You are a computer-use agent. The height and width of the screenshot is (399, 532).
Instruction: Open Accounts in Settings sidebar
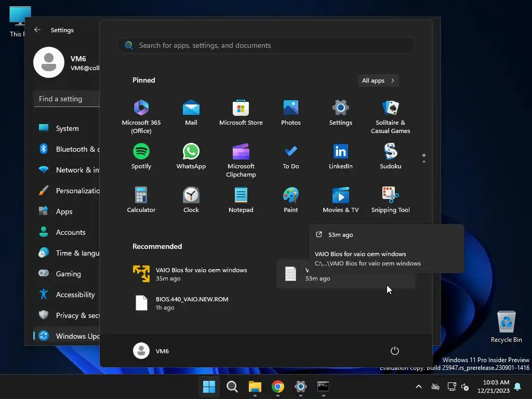pyautogui.click(x=67, y=232)
